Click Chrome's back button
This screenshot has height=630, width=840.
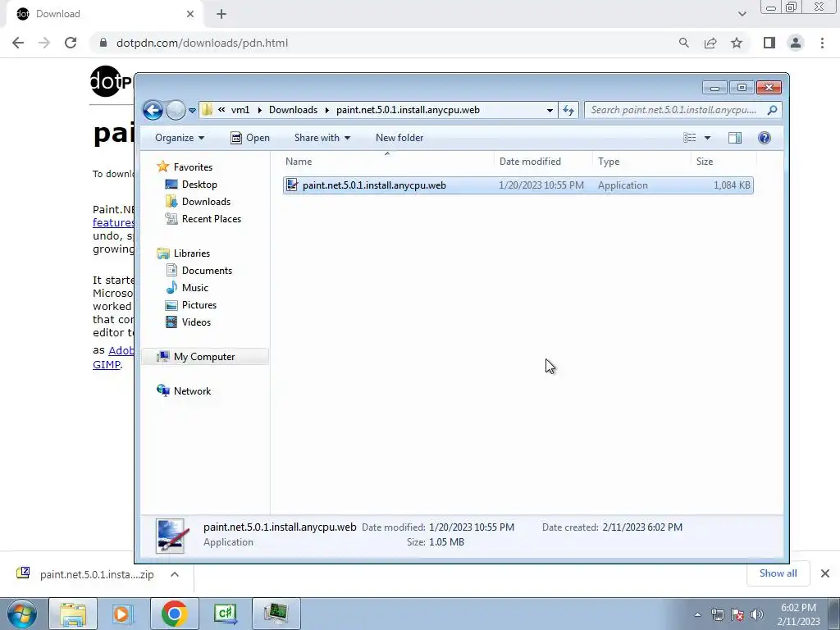point(18,43)
